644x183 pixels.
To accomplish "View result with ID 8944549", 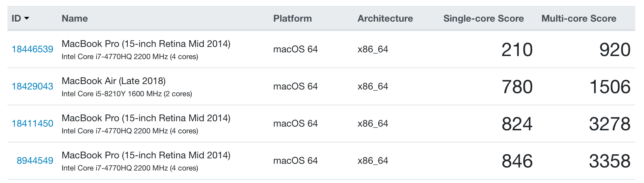I will click(35, 161).
